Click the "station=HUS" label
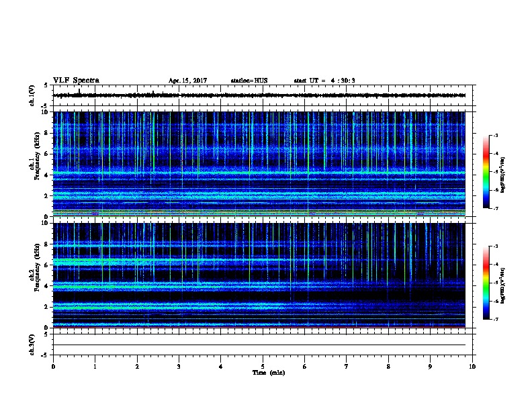Image resolution: width=532 pixels, height=411 pixels. [x=249, y=81]
